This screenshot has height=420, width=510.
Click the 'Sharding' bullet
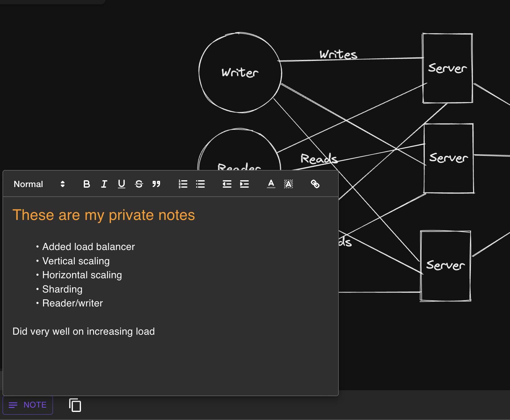tap(62, 289)
